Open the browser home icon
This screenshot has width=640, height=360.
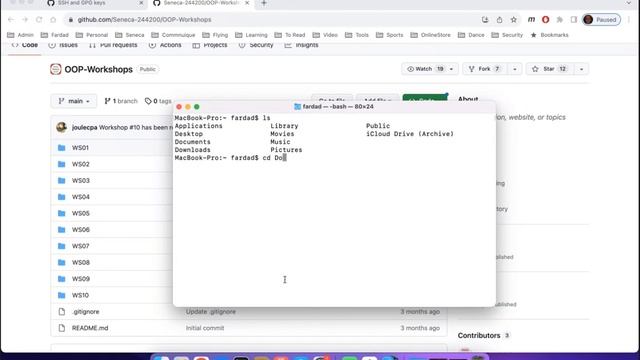53,20
